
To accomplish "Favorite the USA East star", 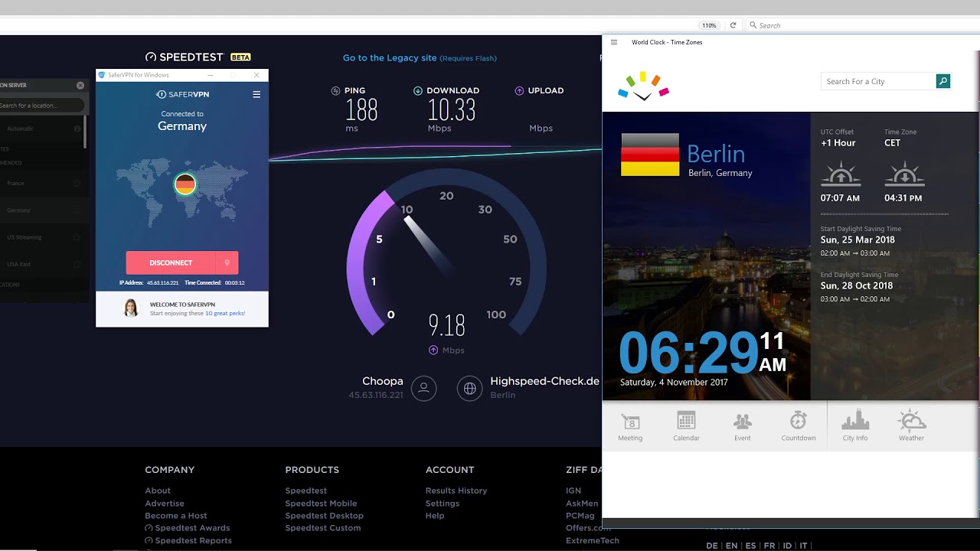I will click(x=77, y=264).
